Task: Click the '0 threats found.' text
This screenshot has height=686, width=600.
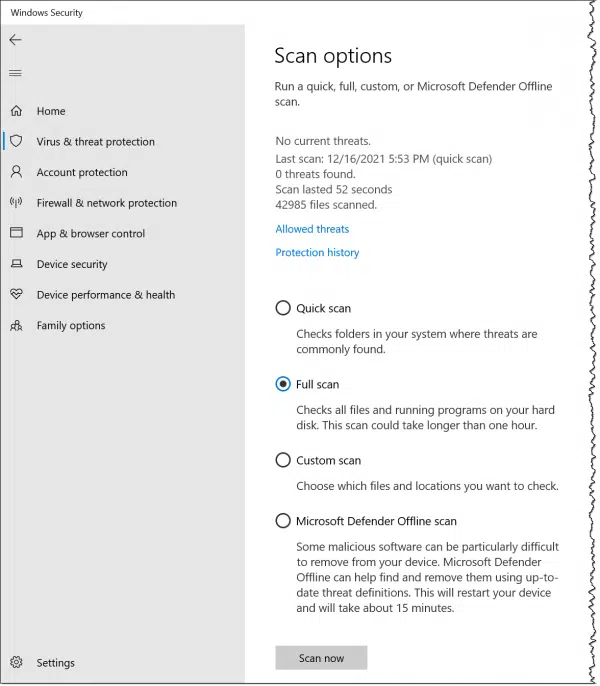Action: [x=315, y=174]
